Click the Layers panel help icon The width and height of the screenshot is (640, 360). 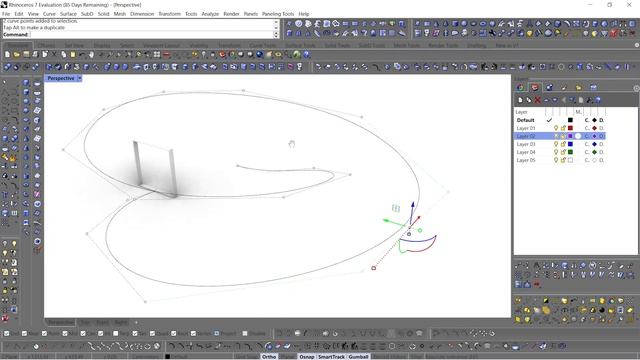[598, 100]
